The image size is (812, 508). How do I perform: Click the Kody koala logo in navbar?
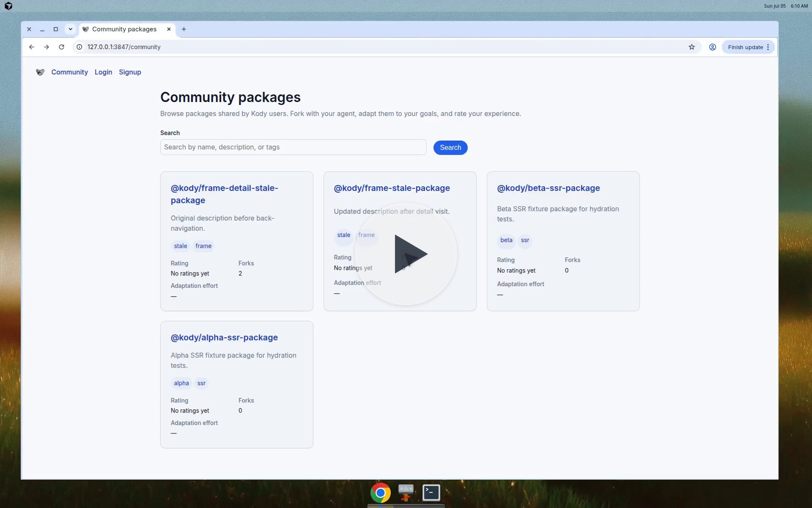[x=40, y=72]
